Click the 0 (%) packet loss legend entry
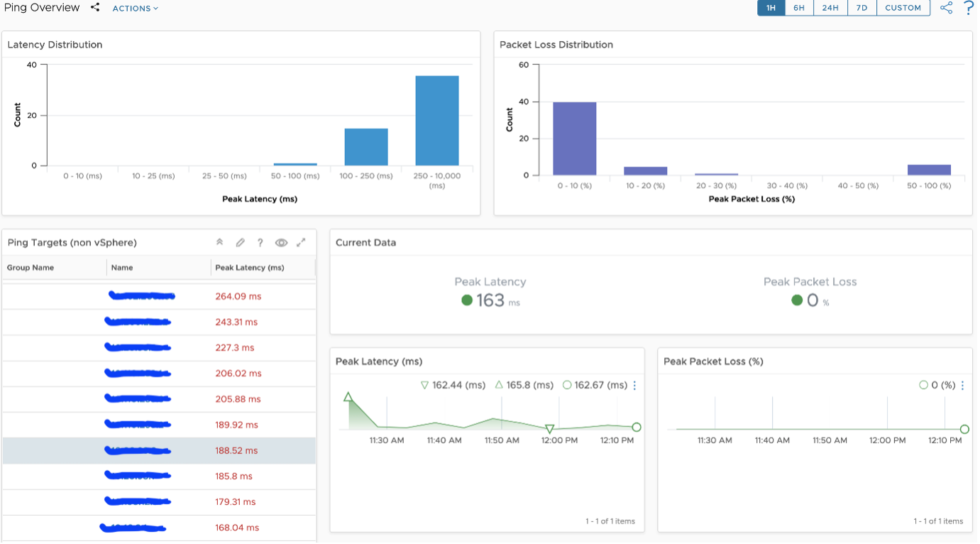This screenshot has width=980, height=544. tap(937, 385)
